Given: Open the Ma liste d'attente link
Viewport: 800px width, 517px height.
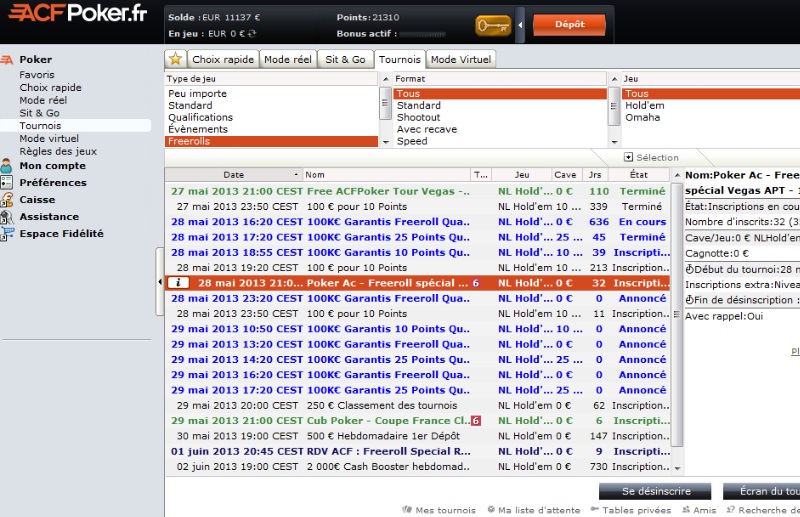Looking at the screenshot, I should (x=539, y=510).
